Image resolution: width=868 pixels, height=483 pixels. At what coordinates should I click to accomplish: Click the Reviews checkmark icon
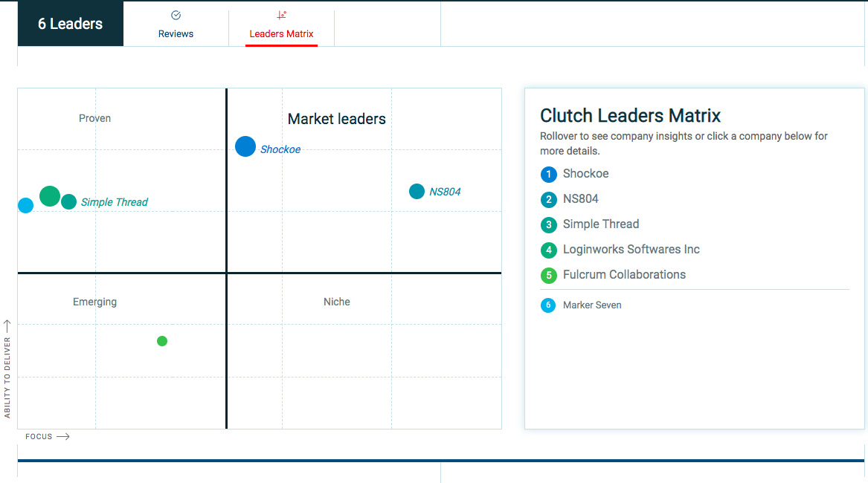[176, 15]
